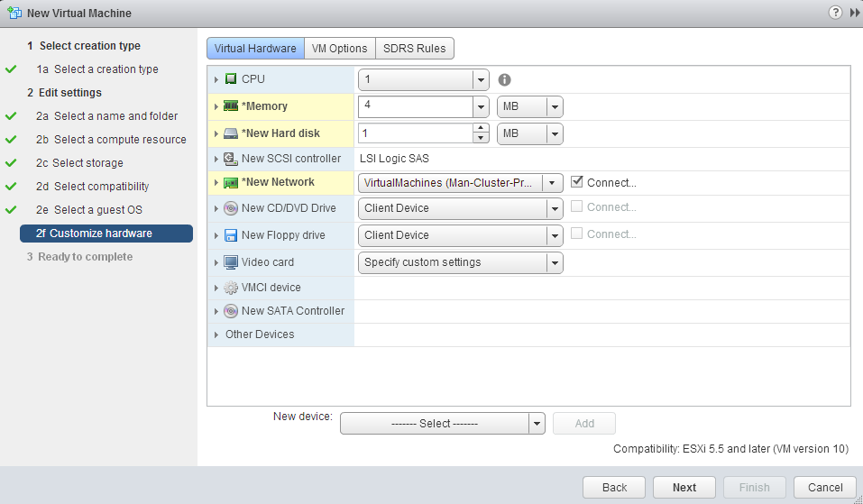
Task: Go to step 2e Select a guest OS
Action: pyautogui.click(x=89, y=210)
